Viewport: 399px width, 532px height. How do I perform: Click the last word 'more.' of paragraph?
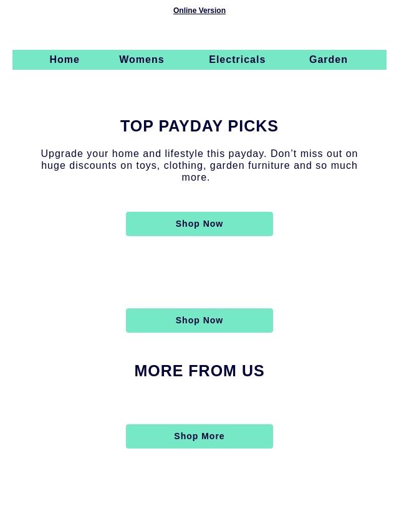click(196, 178)
